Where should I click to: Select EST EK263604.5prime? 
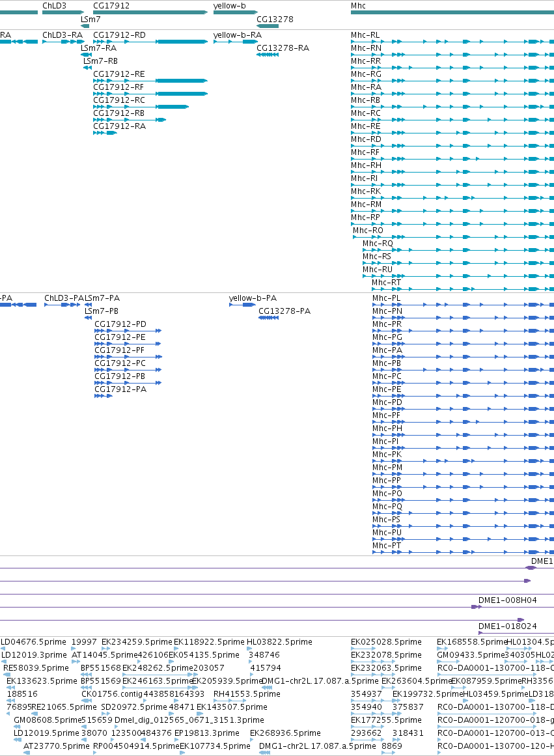click(417, 681)
